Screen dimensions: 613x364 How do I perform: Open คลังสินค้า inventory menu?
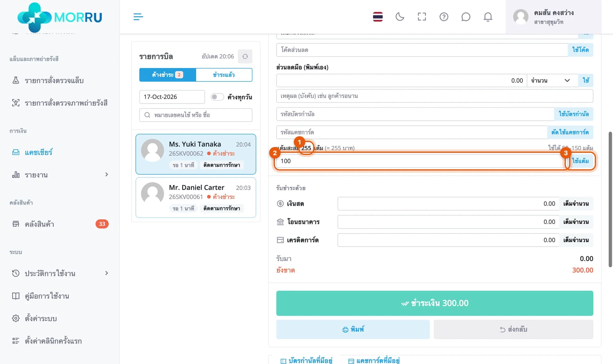[x=60, y=224]
